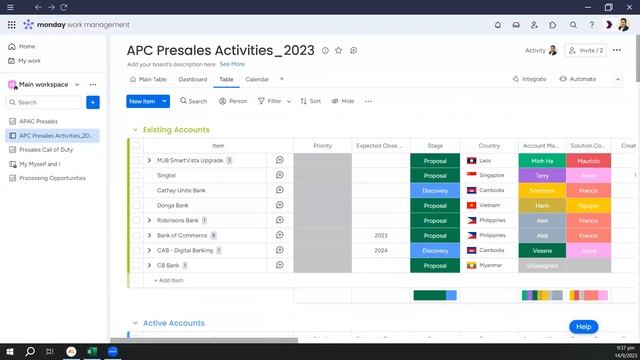This screenshot has height=360, width=640.
Task: Open the notifications bell
Action: pyautogui.click(x=498, y=25)
